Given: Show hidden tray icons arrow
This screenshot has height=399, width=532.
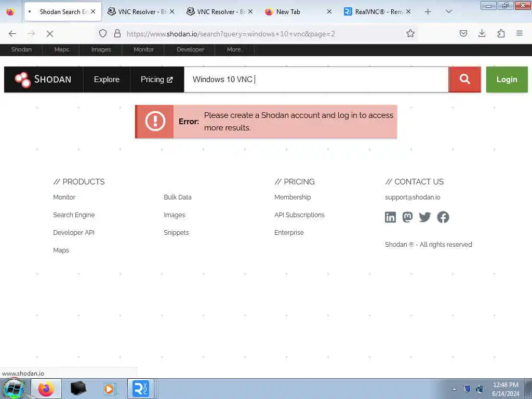Looking at the screenshot, I should click(454, 389).
